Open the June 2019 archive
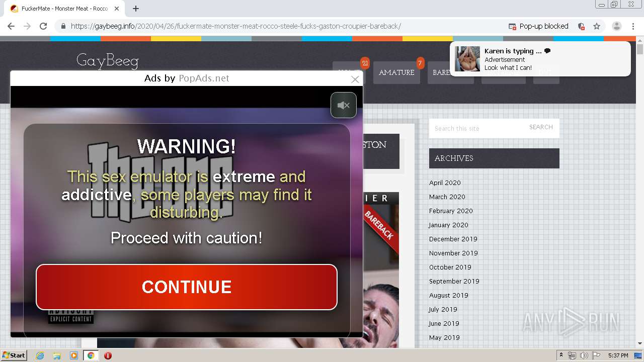 444,323
